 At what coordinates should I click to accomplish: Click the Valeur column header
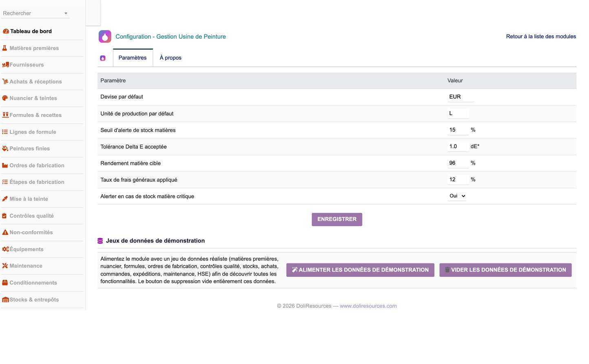pyautogui.click(x=455, y=81)
